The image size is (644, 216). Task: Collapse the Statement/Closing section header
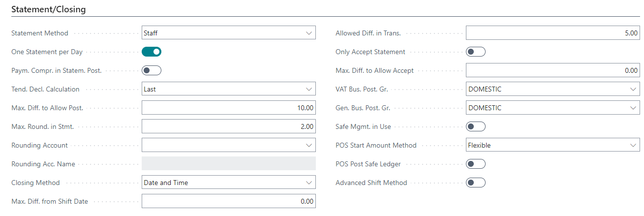click(48, 9)
